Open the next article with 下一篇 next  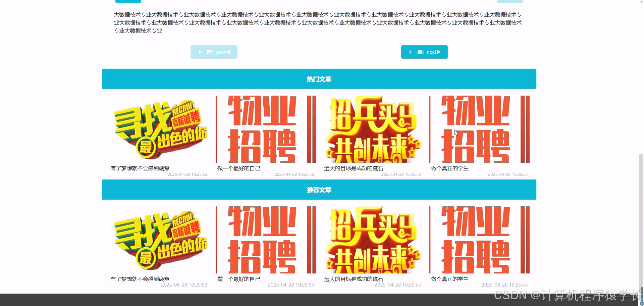(424, 52)
